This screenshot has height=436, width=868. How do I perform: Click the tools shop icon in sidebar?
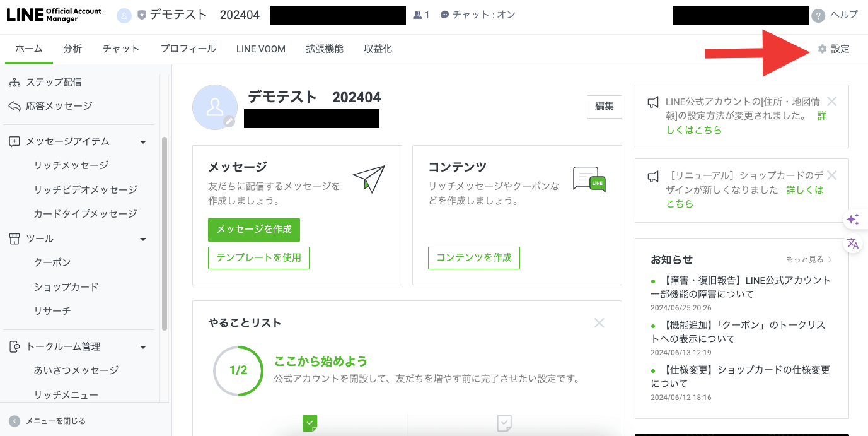[x=14, y=239]
